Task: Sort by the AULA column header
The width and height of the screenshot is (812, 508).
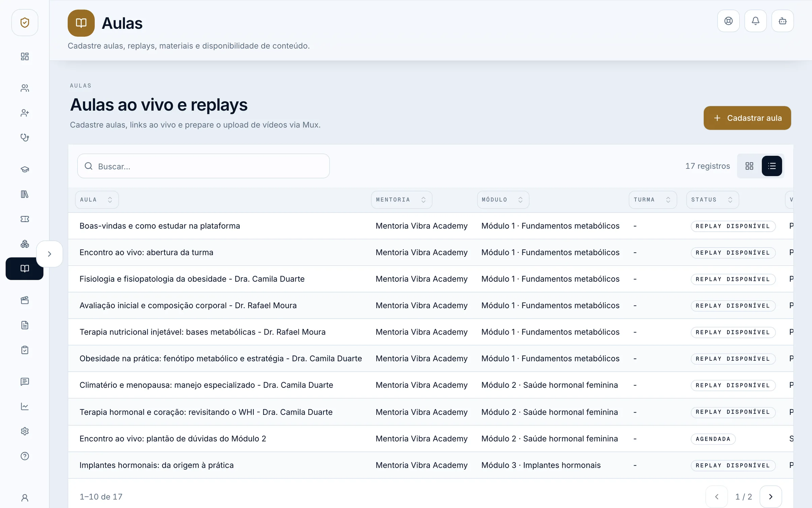Action: [x=97, y=200]
